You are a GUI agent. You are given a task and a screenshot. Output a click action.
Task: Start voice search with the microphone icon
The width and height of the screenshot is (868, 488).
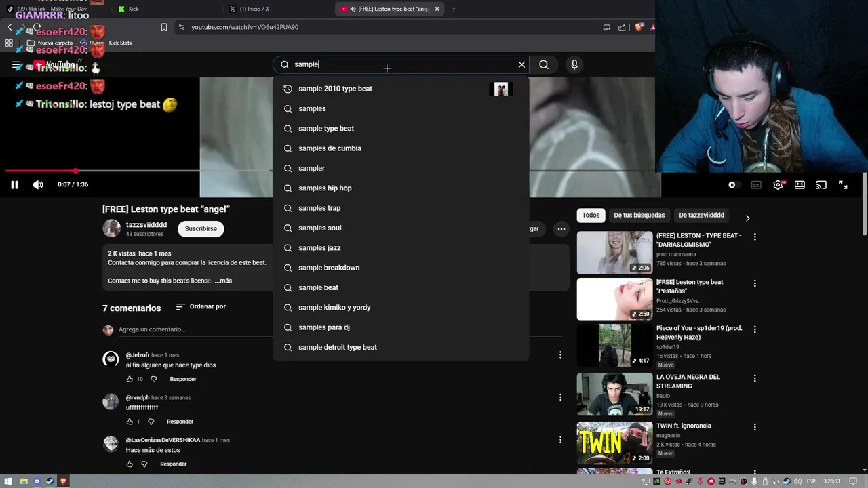574,64
